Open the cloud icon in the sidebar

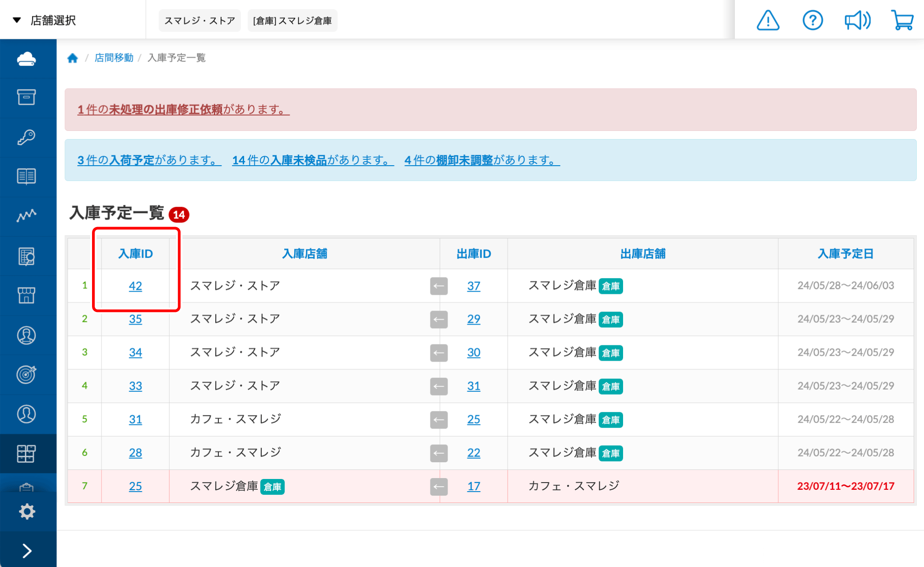pos(27,59)
